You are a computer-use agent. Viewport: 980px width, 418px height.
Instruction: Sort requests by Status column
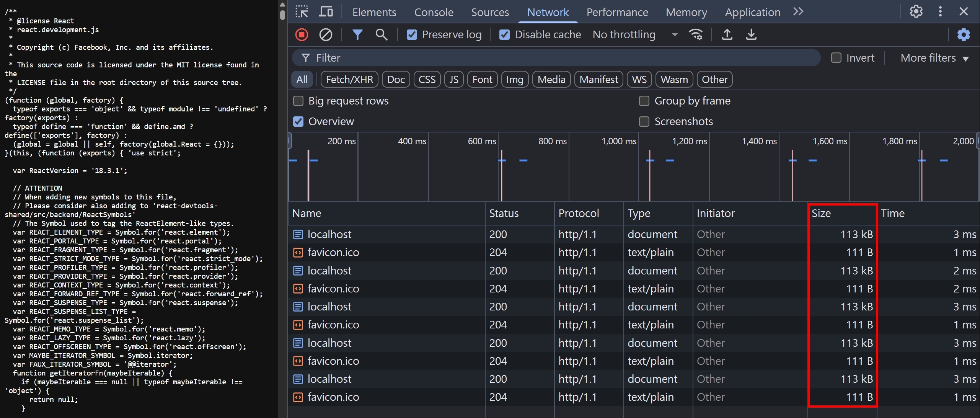click(x=519, y=214)
